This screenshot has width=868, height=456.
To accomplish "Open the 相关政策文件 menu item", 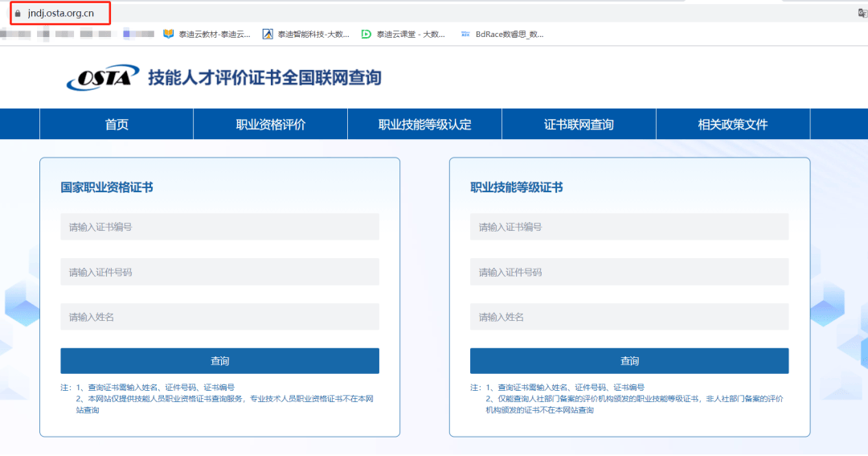I will 733,125.
